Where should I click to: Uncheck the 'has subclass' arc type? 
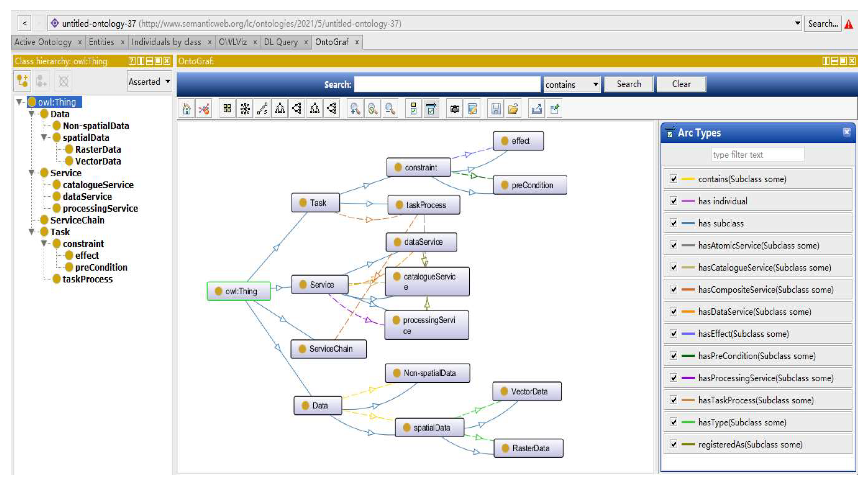[673, 223]
